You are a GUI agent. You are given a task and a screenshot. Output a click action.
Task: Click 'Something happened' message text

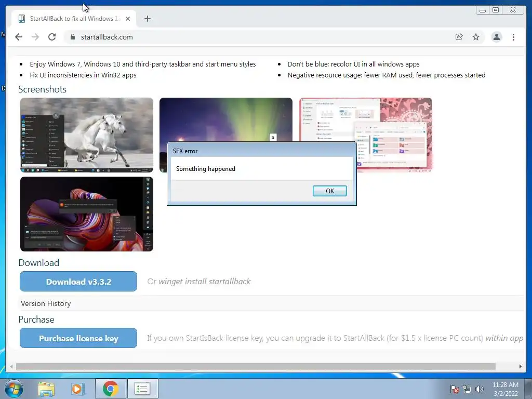coord(206,169)
